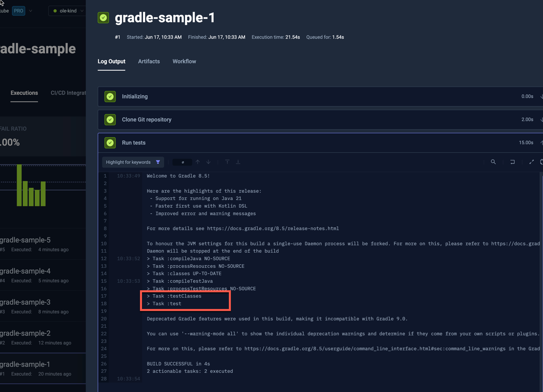Click the green success badge beside gradle-sample-1

click(x=103, y=18)
